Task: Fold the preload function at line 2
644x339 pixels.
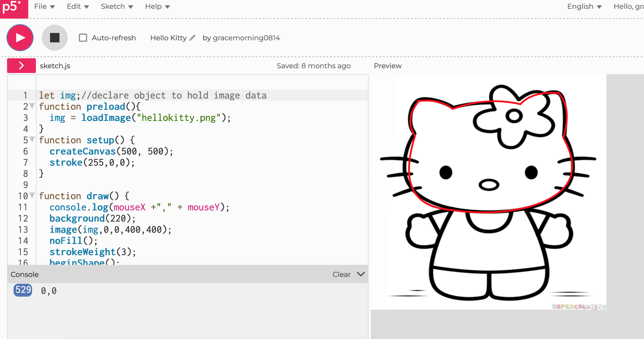Action: [32, 106]
